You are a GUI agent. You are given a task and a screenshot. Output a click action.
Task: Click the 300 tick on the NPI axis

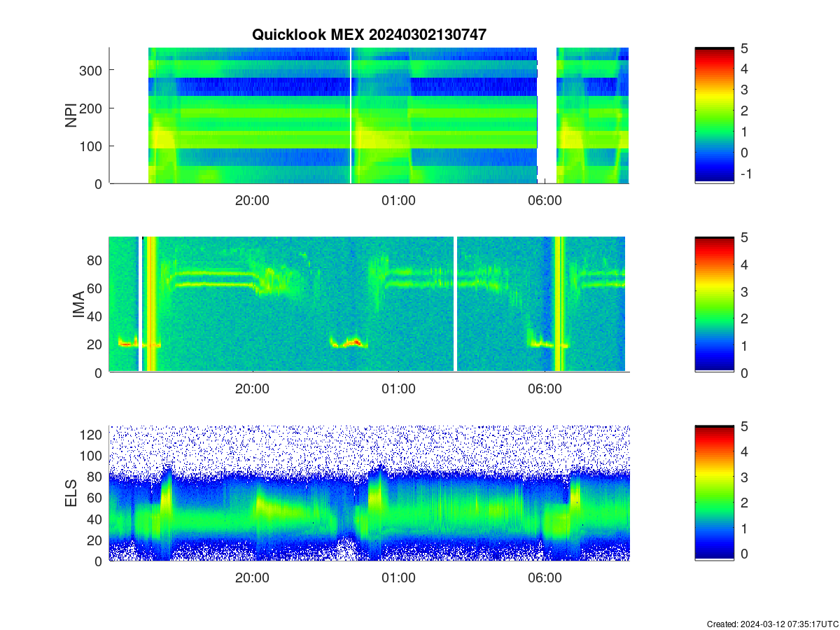click(x=92, y=70)
